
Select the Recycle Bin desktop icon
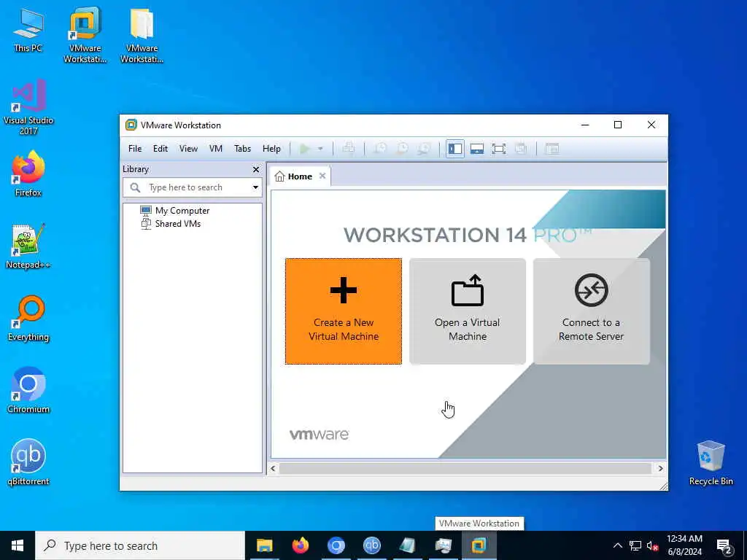711,463
